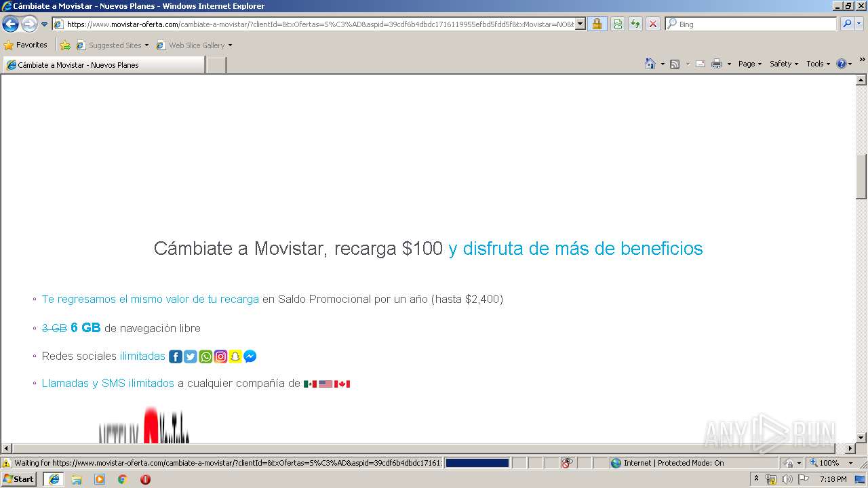The height and width of the screenshot is (488, 868).
Task: Show hidden tray icons arrow
Action: click(756, 479)
